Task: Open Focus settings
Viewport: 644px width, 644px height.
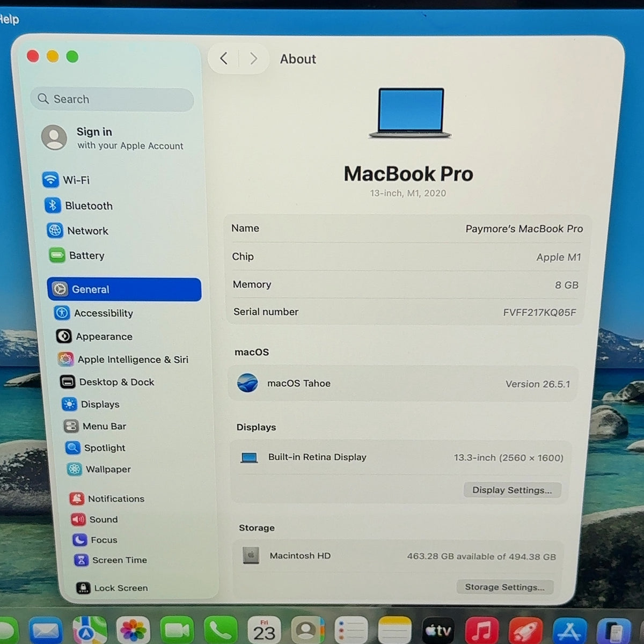Action: click(95, 540)
